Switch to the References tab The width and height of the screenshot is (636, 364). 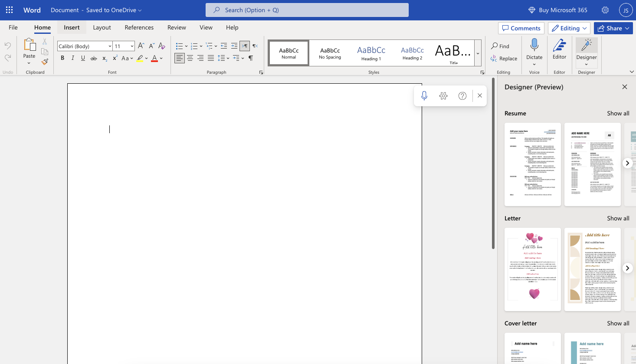[139, 27]
